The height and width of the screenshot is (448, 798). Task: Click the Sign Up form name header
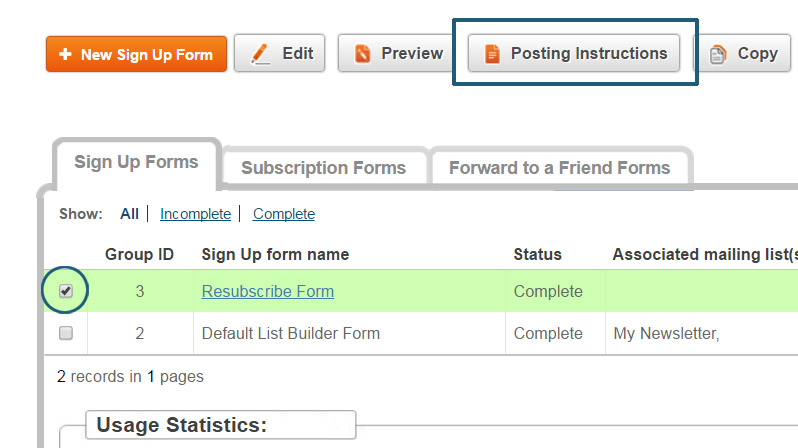(x=275, y=255)
